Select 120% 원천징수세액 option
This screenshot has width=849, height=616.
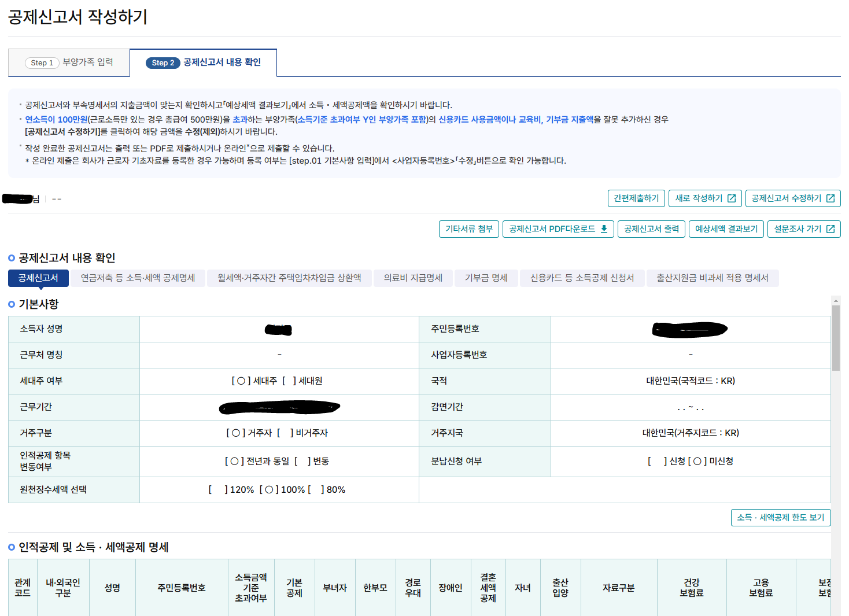pyautogui.click(x=231, y=490)
